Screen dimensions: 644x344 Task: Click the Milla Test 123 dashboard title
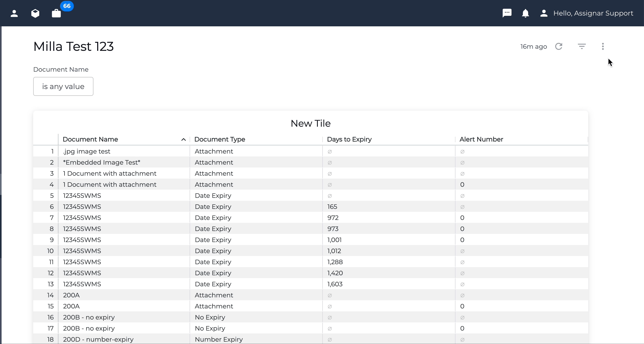tap(73, 46)
